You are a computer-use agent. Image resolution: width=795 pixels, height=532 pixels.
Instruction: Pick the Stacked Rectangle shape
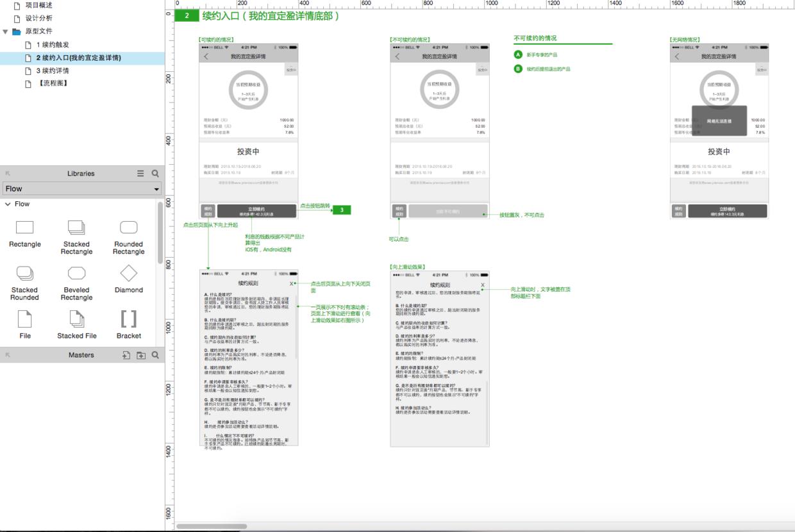76,228
